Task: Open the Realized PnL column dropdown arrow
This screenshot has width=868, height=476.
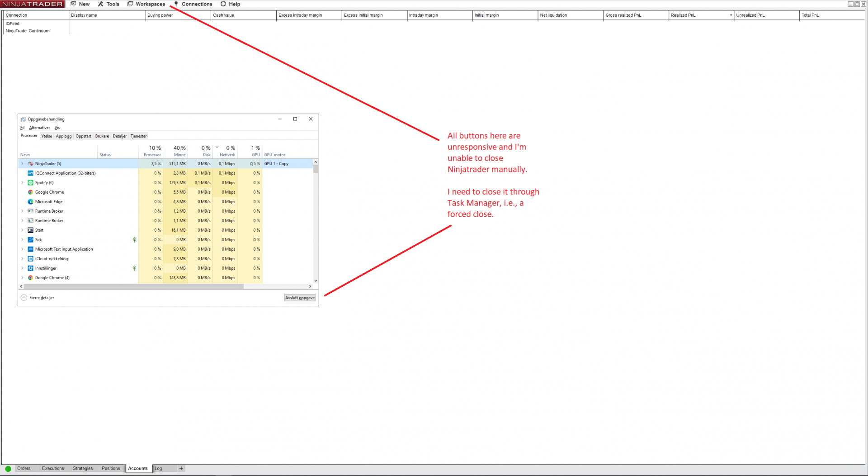Action: point(731,15)
